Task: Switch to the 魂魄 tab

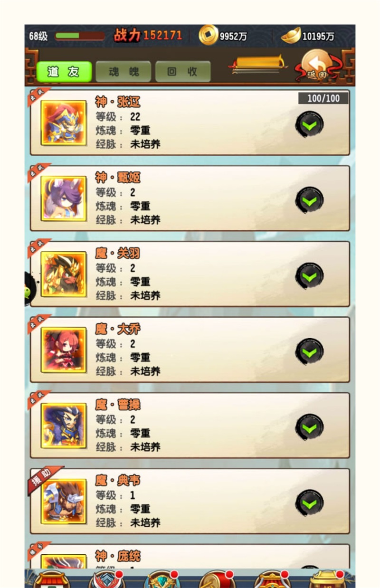Action: tap(123, 72)
